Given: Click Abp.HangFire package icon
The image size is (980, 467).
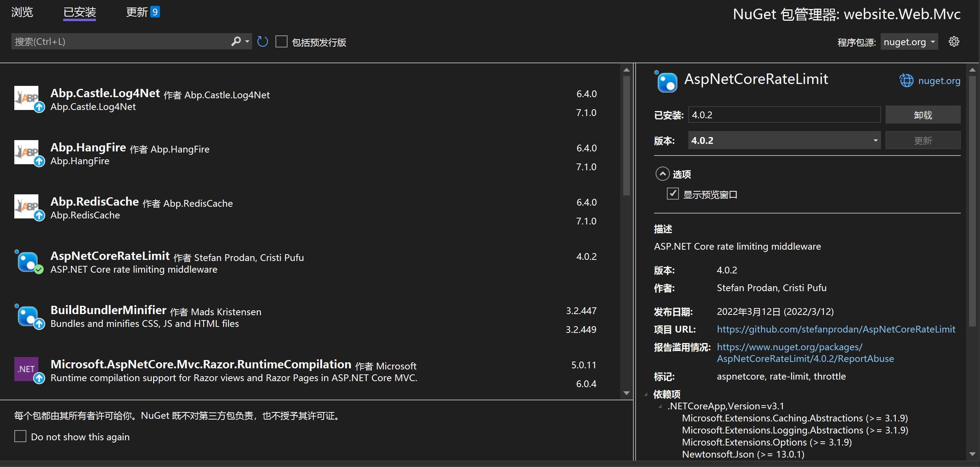Looking at the screenshot, I should (x=27, y=153).
